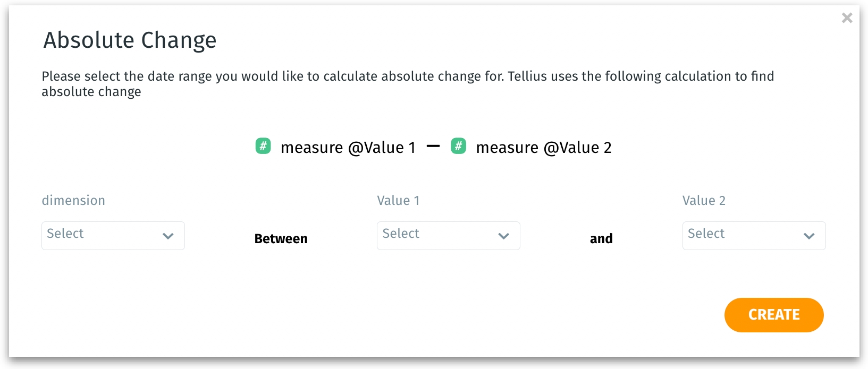Click the "Absolute Change" dialog title
Viewport: 868px width, 369px height.
point(130,40)
